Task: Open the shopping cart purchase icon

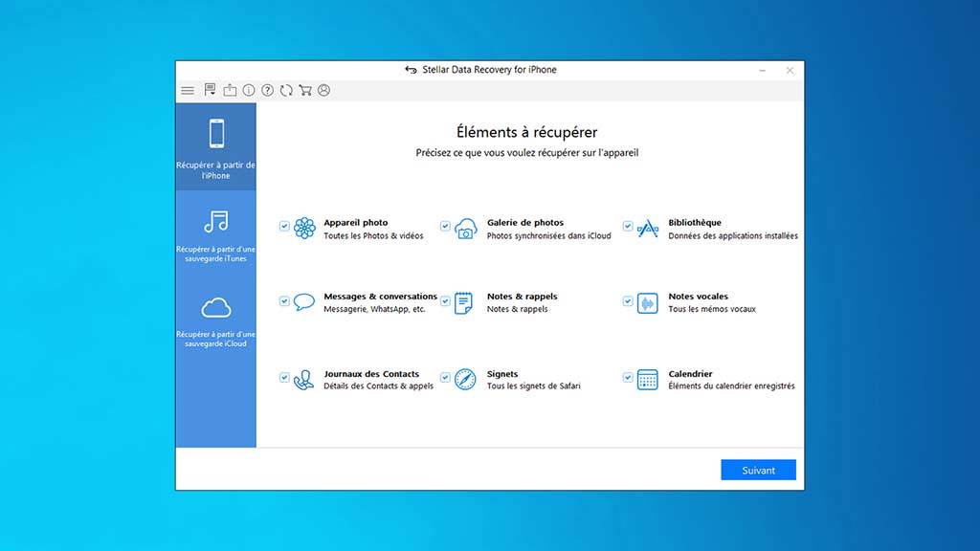Action: (305, 91)
